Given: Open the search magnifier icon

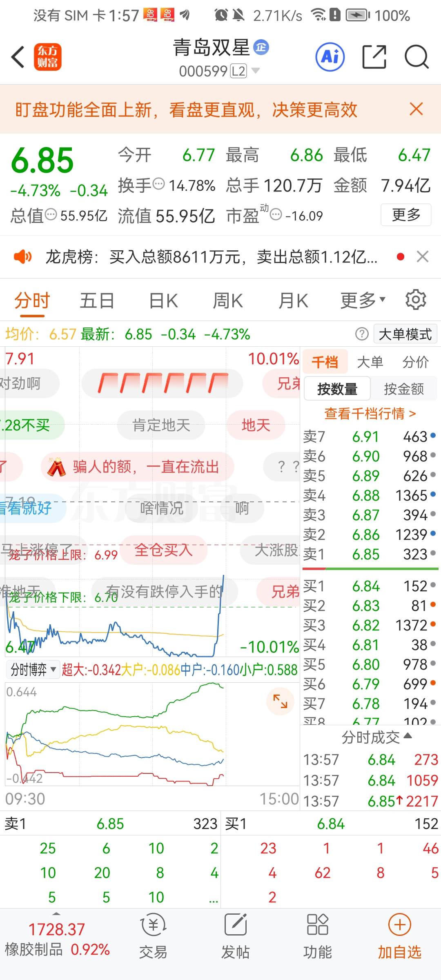Looking at the screenshot, I should 416,57.
